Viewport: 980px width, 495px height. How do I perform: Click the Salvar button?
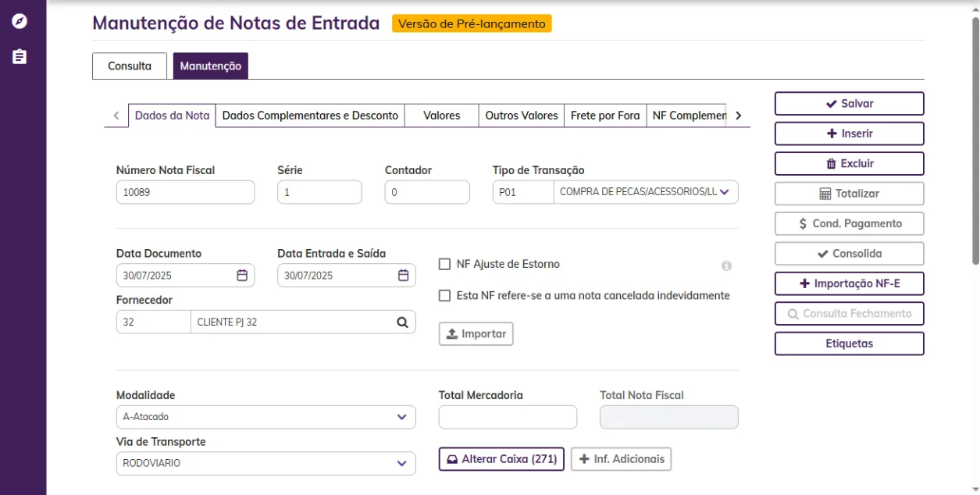point(849,104)
